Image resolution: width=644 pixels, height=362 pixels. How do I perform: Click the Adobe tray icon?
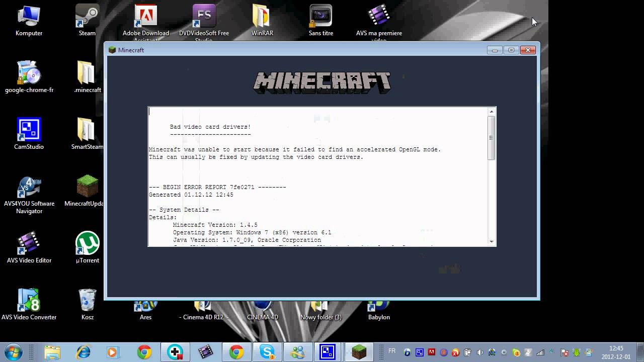click(432, 352)
